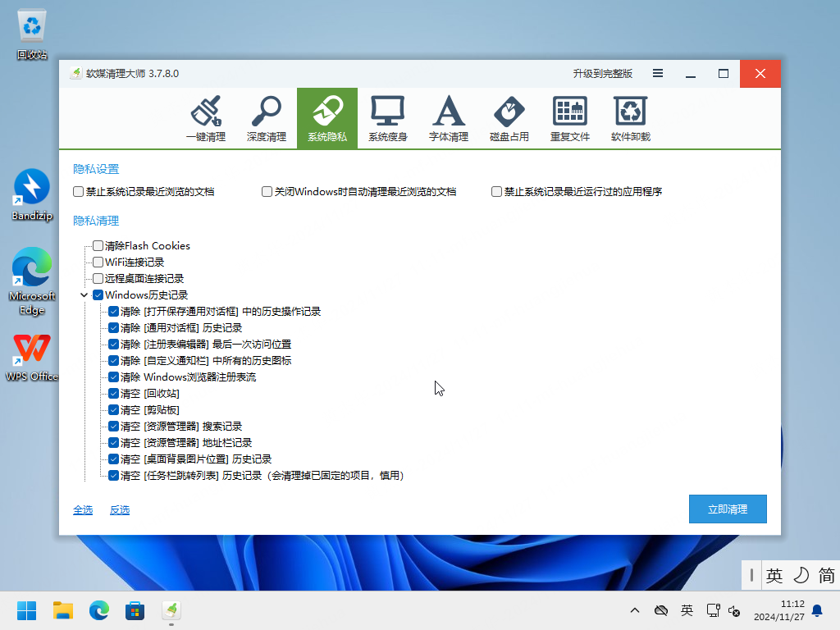This screenshot has width=840, height=630.
Task: Open the Recycle Bin desktop icon
Action: tap(32, 34)
